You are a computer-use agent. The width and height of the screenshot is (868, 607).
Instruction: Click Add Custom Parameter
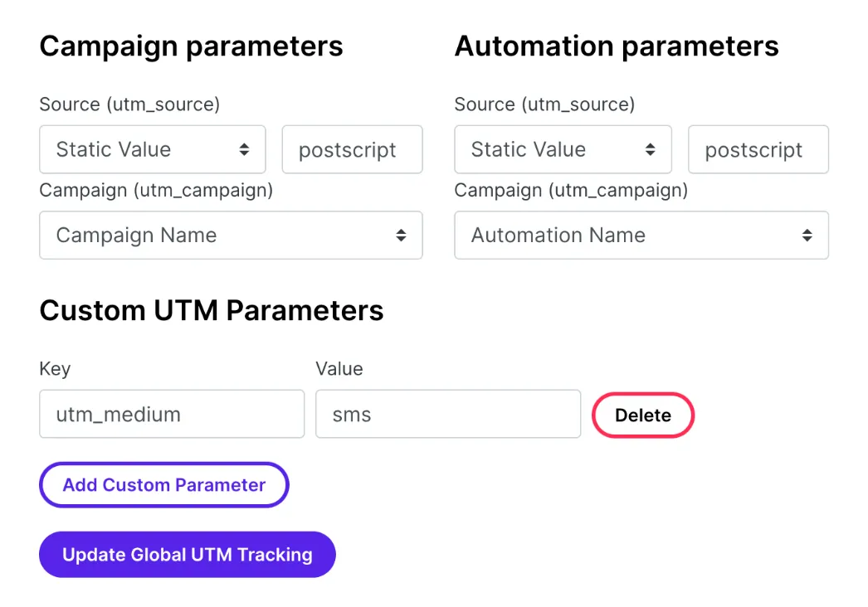(x=163, y=484)
